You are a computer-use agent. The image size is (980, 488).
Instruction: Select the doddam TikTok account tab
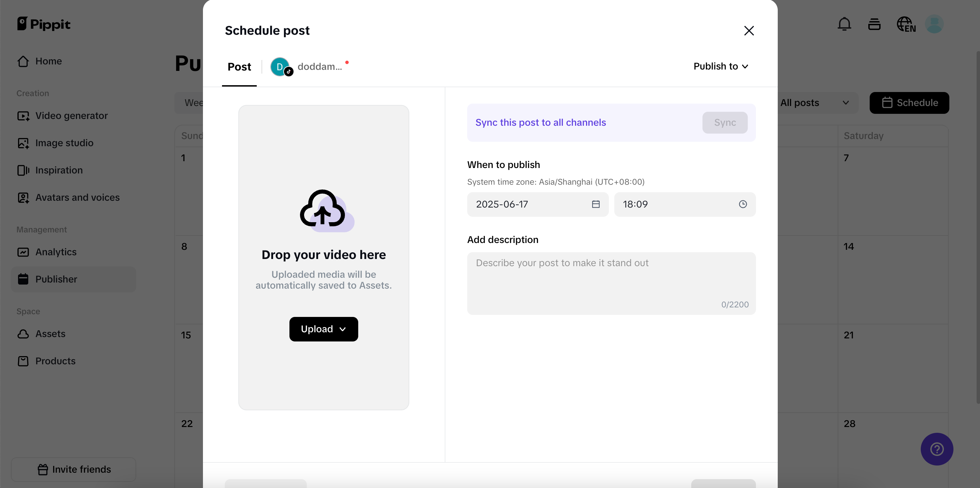click(x=309, y=66)
